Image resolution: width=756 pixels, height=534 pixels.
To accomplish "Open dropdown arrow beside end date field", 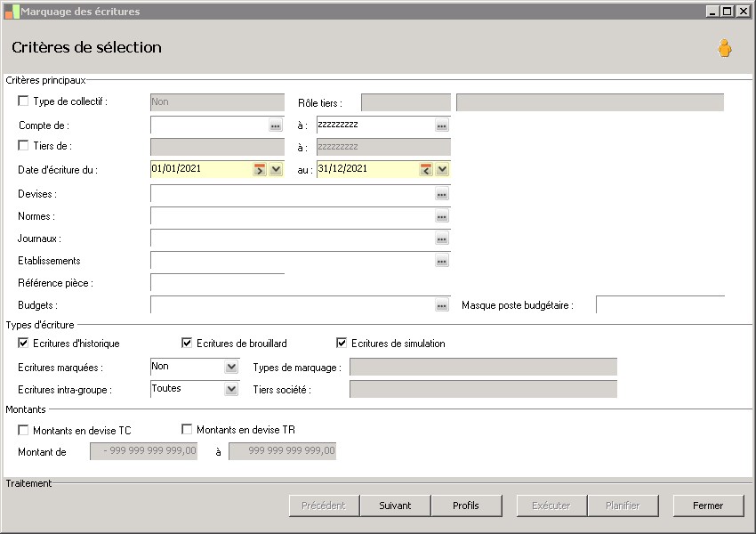I will point(442,169).
